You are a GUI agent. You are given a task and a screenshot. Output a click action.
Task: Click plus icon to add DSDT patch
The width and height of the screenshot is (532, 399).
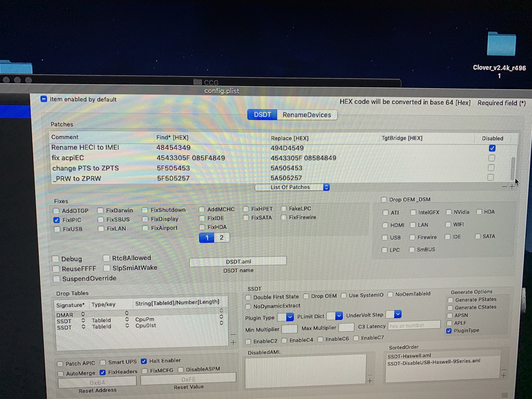tap(512, 187)
